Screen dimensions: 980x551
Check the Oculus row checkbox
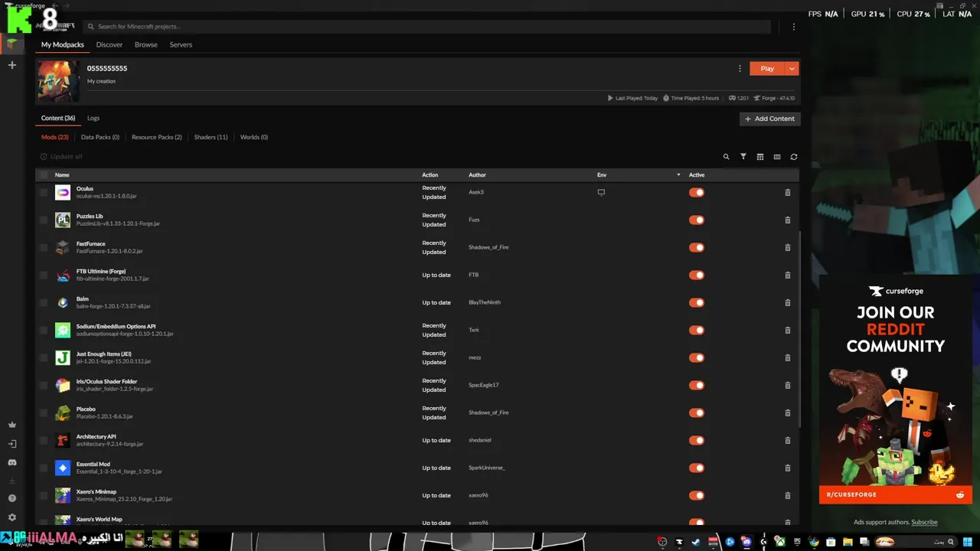click(44, 193)
